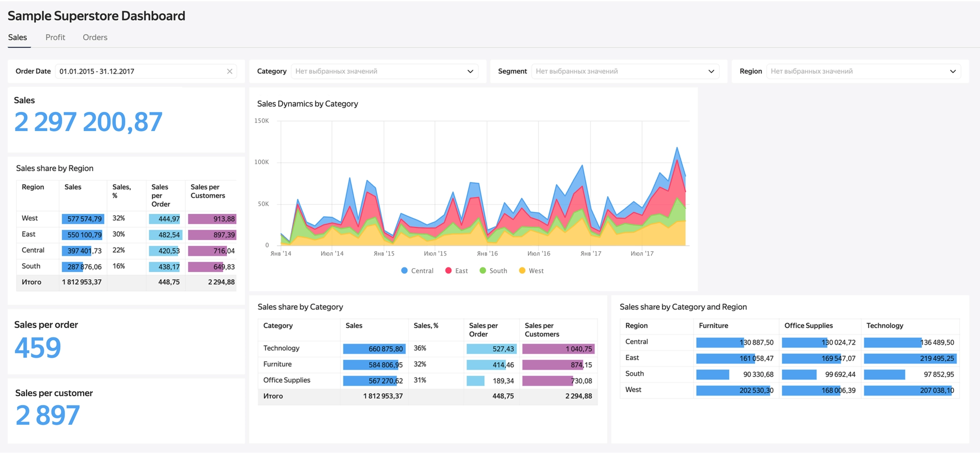Screen dimensions: 980x454
Task: Switch to the Orders tab
Action: (x=95, y=37)
